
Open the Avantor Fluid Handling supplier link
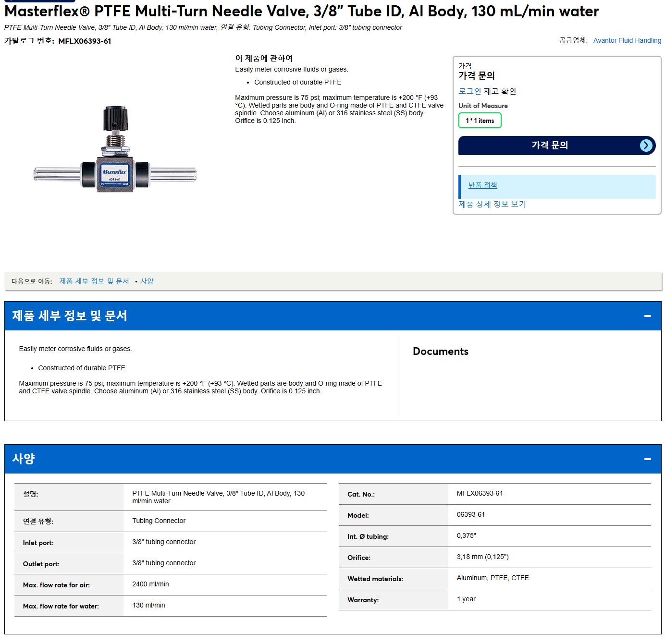pos(627,40)
